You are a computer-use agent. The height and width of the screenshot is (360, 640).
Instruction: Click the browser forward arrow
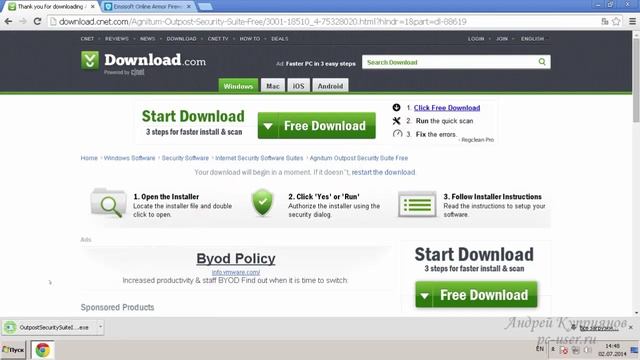pos(22,21)
